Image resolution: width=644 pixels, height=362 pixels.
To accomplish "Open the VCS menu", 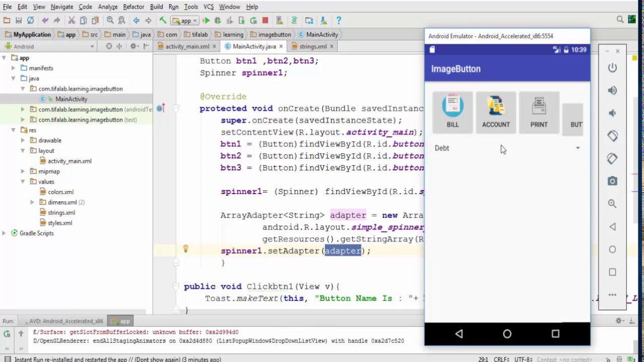I will coord(208,7).
